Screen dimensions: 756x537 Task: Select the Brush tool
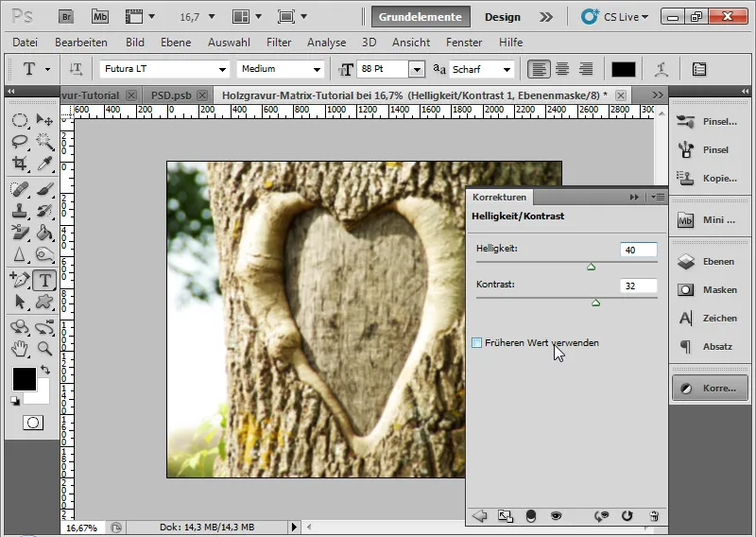tap(44, 189)
